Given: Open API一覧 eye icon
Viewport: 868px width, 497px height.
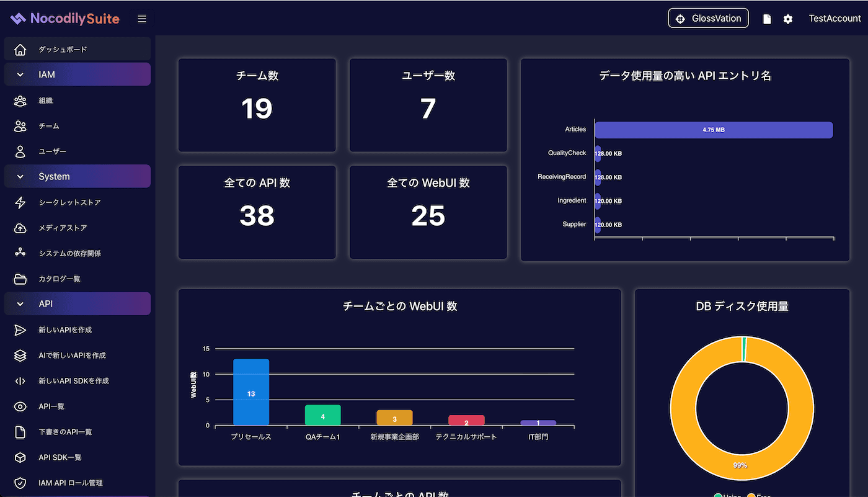Looking at the screenshot, I should pos(20,406).
